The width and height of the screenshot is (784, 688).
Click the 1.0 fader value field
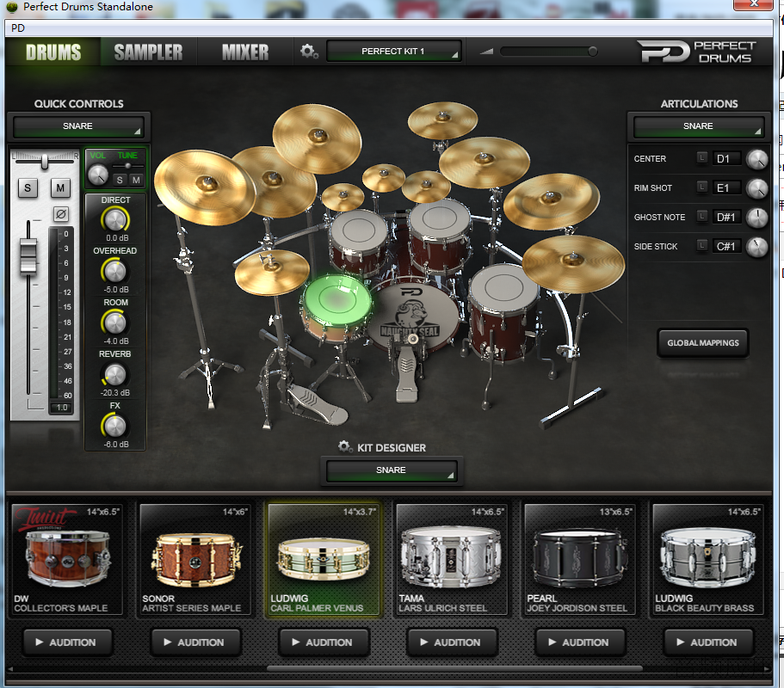click(62, 408)
